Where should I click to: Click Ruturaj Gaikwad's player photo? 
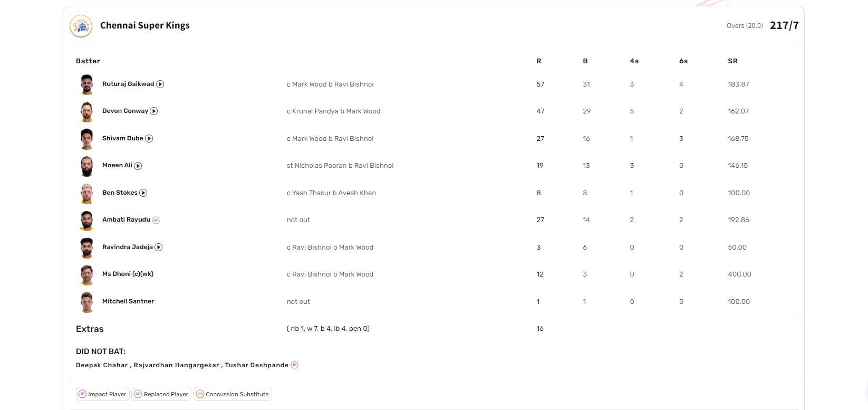click(86, 84)
